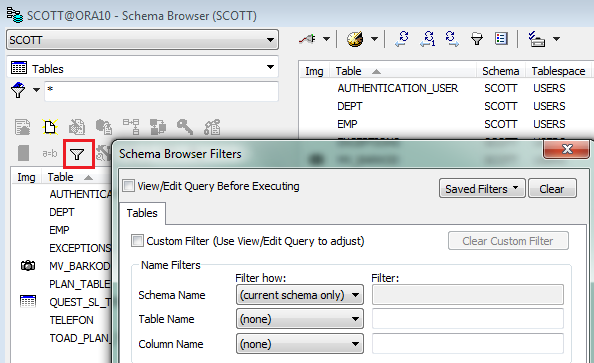The height and width of the screenshot is (363, 594).
Task: Click the grayed ER diagram icon
Action: (131, 127)
